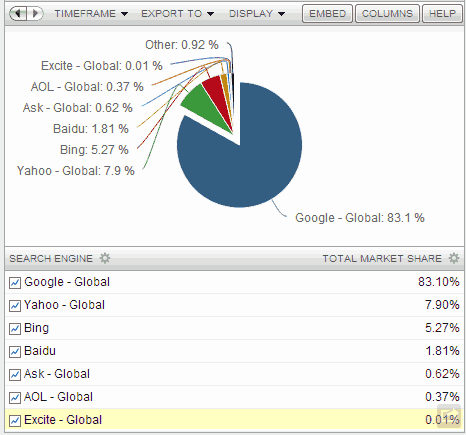This screenshot has width=466, height=435.
Task: Select the AOL - Global row name
Action: tap(58, 397)
